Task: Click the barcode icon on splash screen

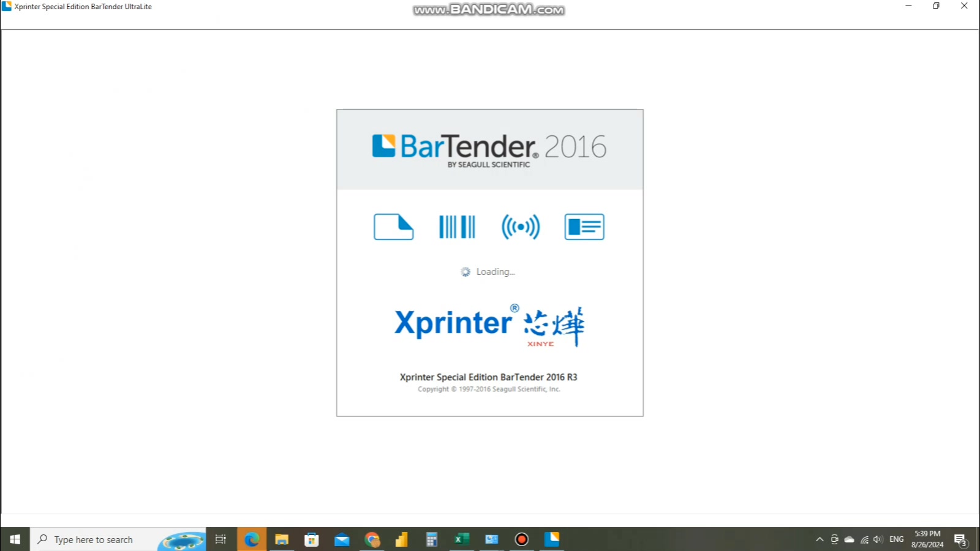Action: tap(457, 227)
